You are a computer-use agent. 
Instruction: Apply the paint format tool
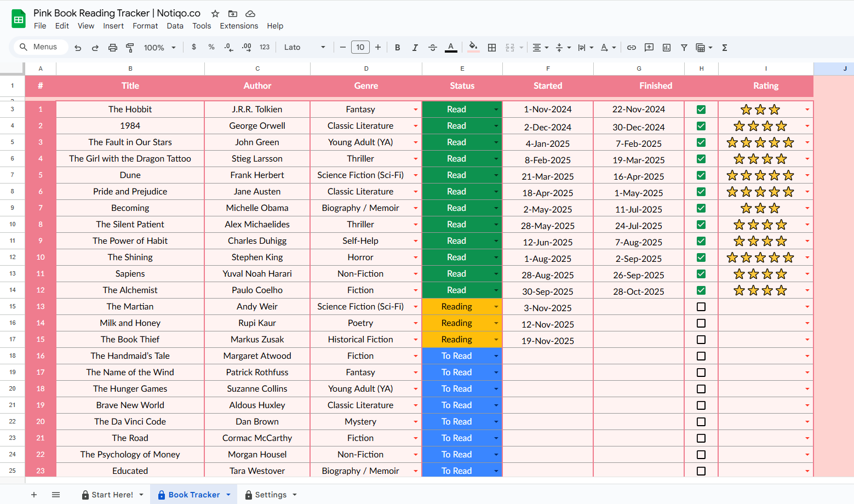click(x=130, y=47)
